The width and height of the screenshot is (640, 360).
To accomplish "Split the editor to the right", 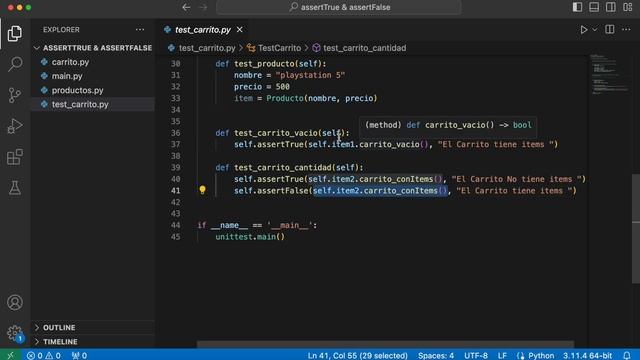I will click(x=609, y=29).
